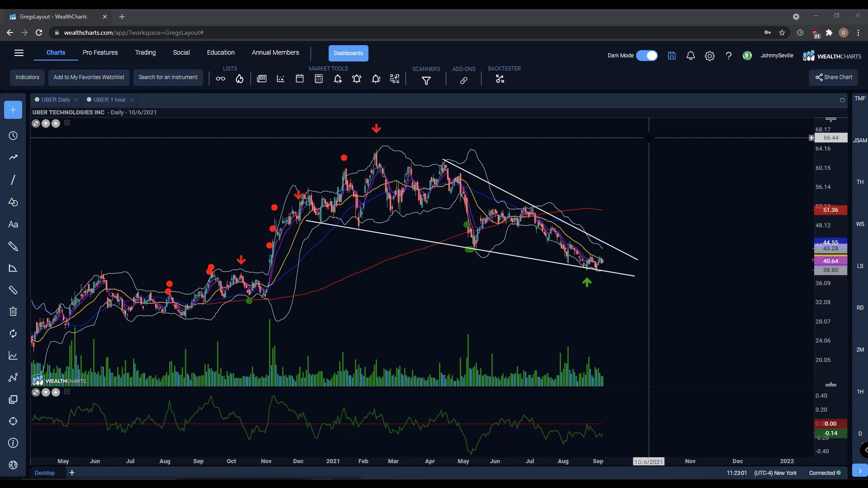Maximize the chart panel square icon
Screen dimensions: 868x488
pos(842,100)
